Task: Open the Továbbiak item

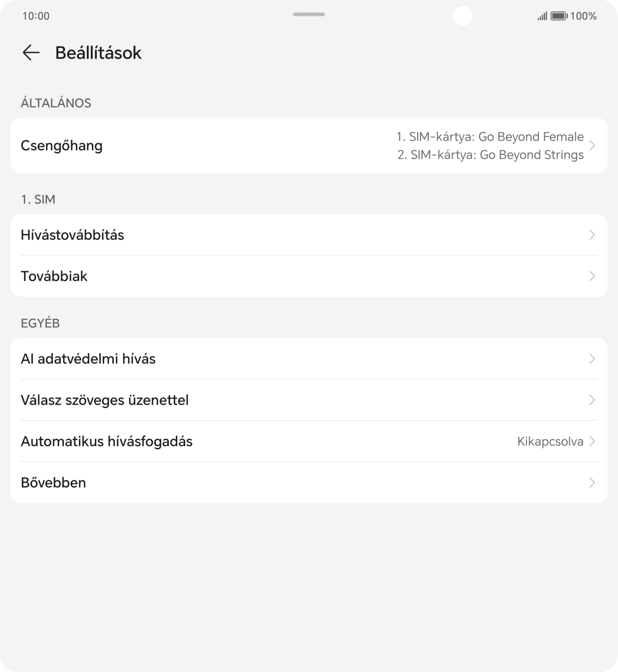Action: coord(54,276)
